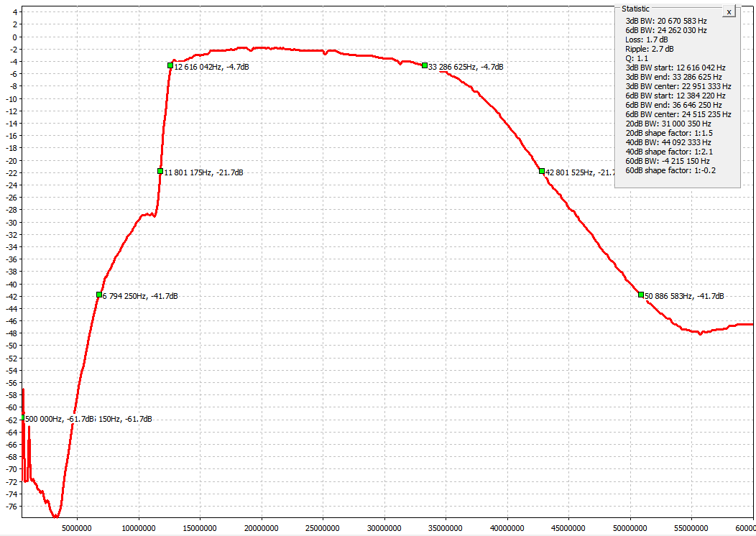
Task: Click the 40dB BW statistic line
Action: coord(668,142)
